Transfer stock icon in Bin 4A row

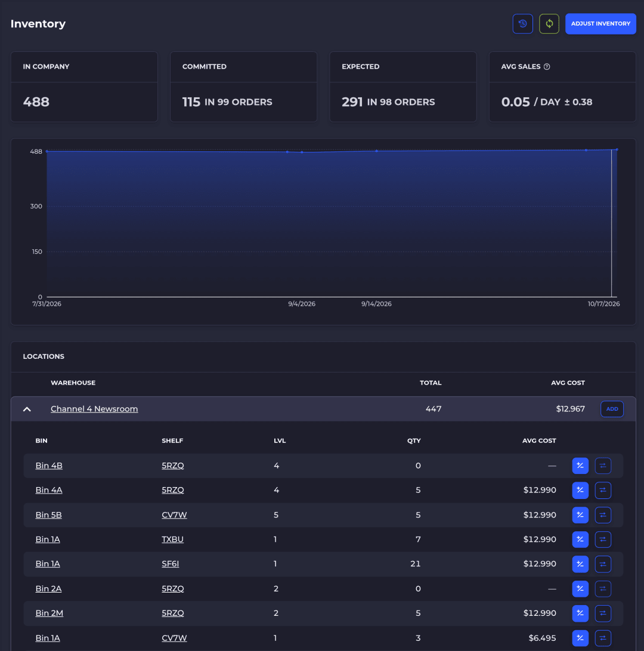(602, 490)
